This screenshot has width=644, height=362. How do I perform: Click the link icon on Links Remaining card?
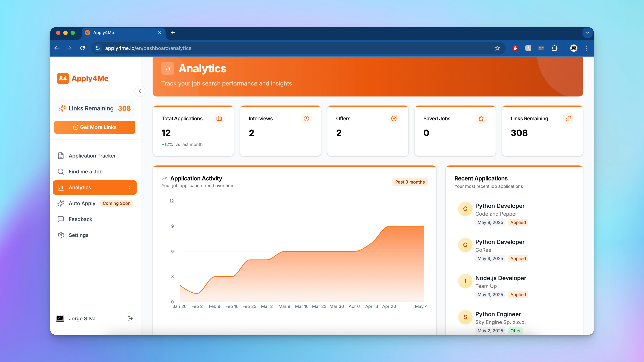pos(568,118)
